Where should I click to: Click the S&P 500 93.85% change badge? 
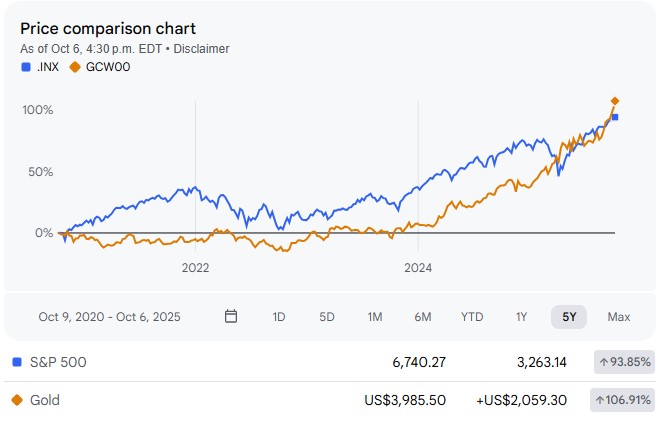coord(622,362)
